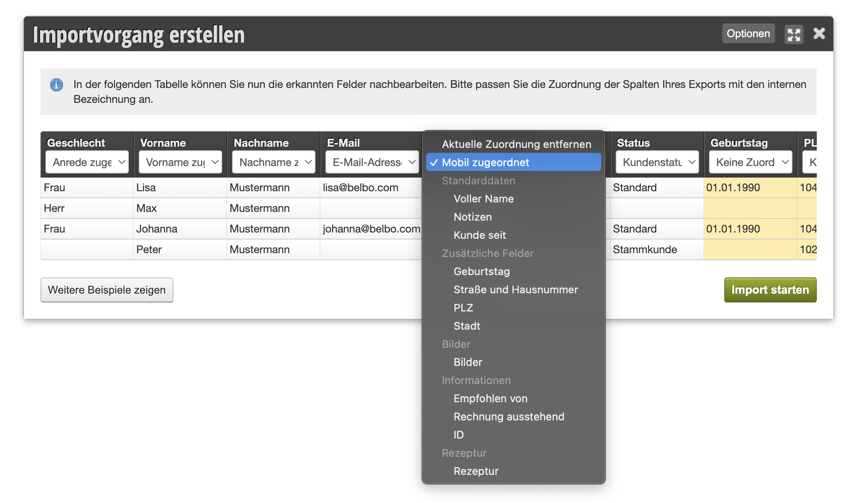Close the Importvorgang erstellen dialog

click(819, 33)
